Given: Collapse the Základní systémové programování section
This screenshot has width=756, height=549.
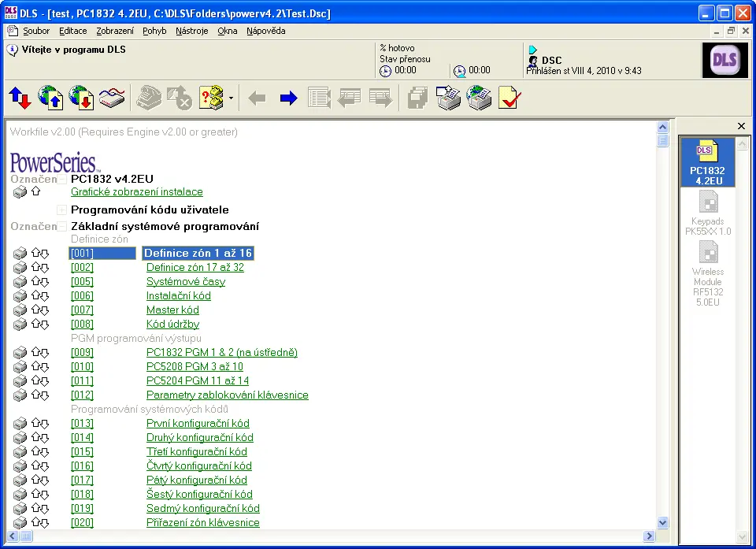Looking at the screenshot, I should point(61,226).
